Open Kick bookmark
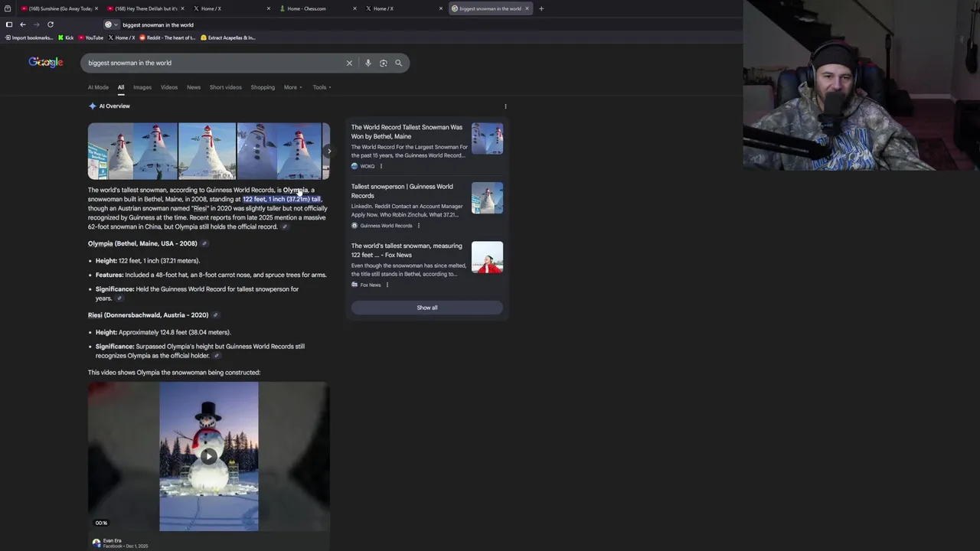Screen dimensions: 980x551 [x=66, y=37]
